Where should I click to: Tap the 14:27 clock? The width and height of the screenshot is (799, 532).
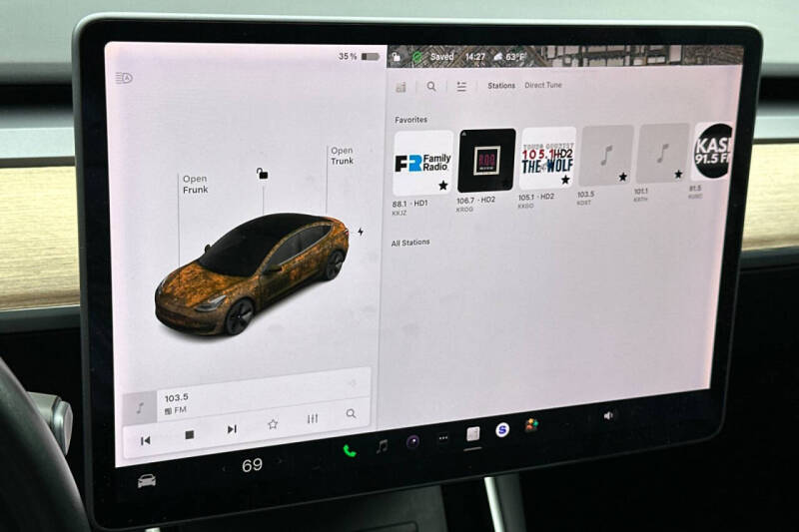pos(475,57)
